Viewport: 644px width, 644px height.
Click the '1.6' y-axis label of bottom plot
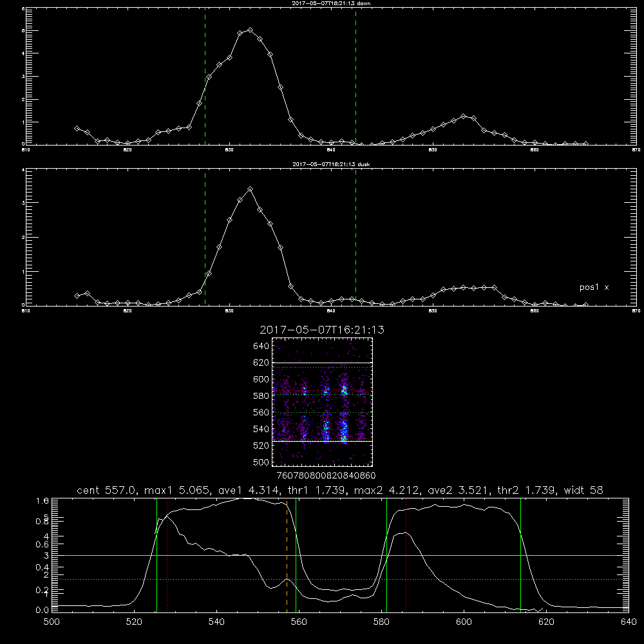(43, 501)
